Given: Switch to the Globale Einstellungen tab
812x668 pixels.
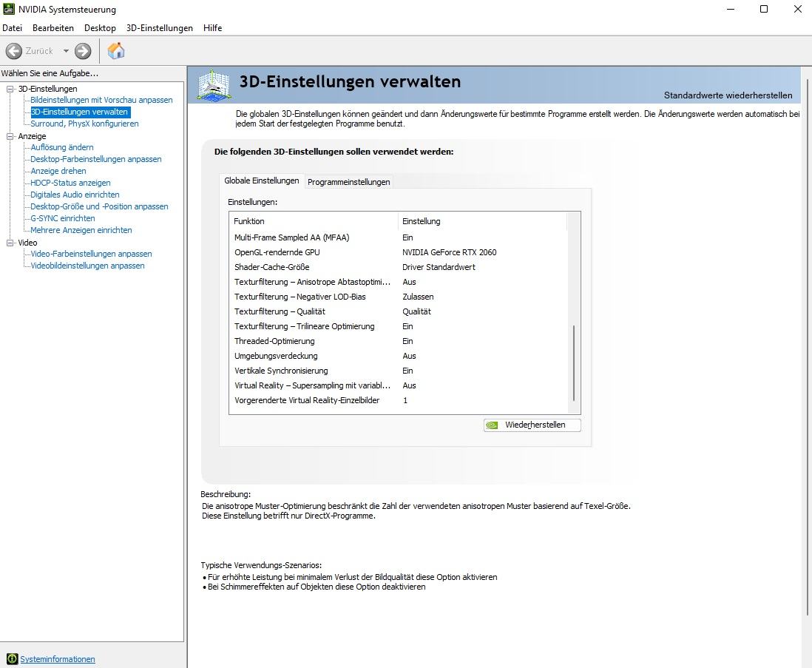Looking at the screenshot, I should pyautogui.click(x=262, y=181).
